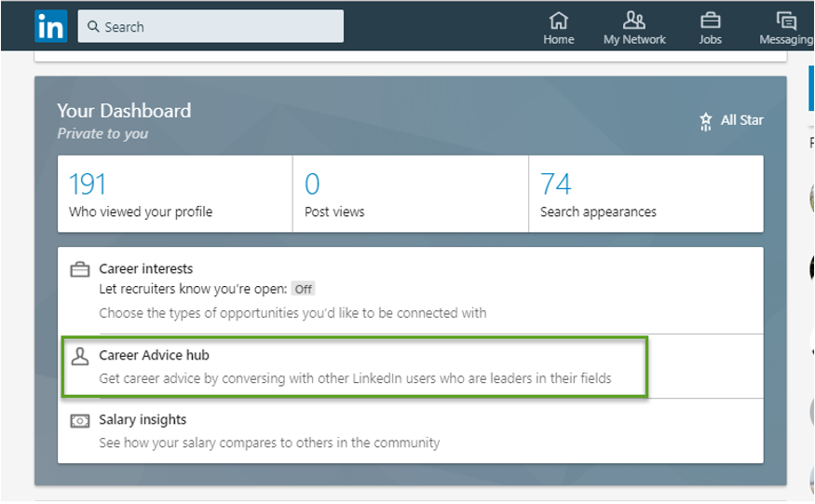
Task: Open the Career interests heading
Action: 146,269
